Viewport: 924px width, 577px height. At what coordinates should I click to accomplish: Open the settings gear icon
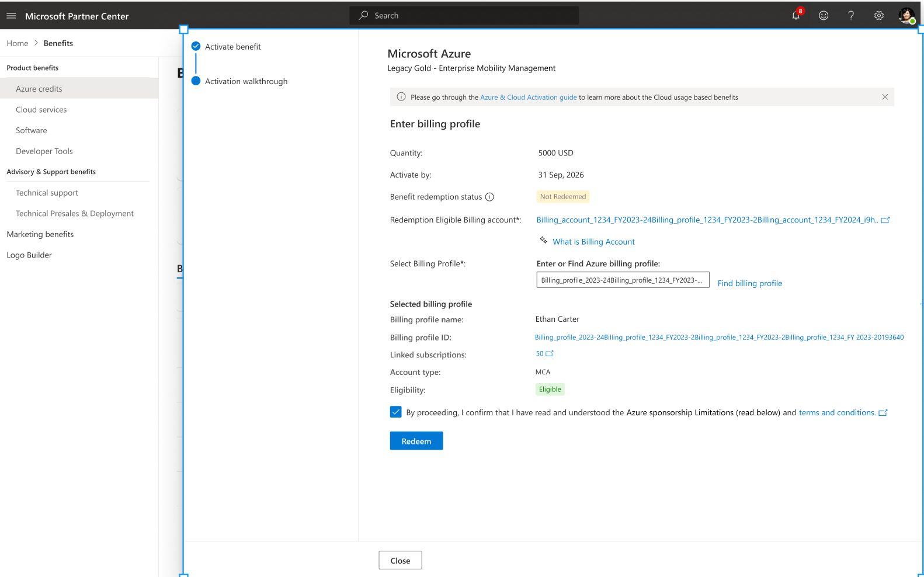pos(879,16)
